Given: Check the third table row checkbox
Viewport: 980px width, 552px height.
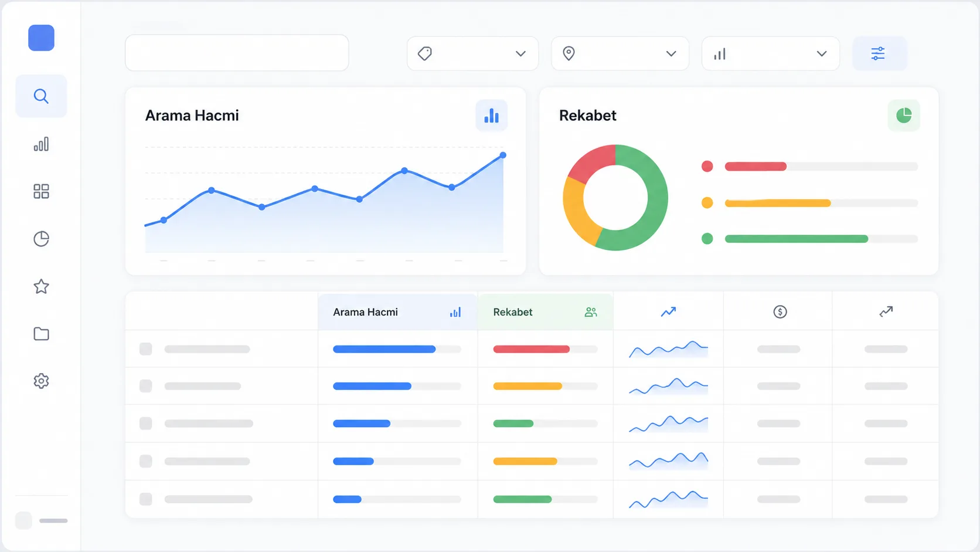Looking at the screenshot, I should click(x=146, y=424).
